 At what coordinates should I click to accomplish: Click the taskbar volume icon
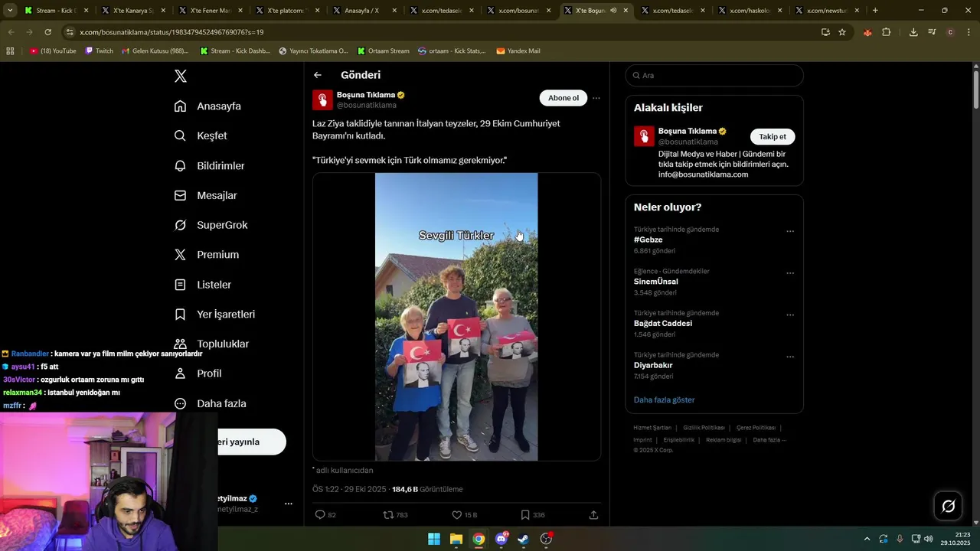(x=929, y=539)
